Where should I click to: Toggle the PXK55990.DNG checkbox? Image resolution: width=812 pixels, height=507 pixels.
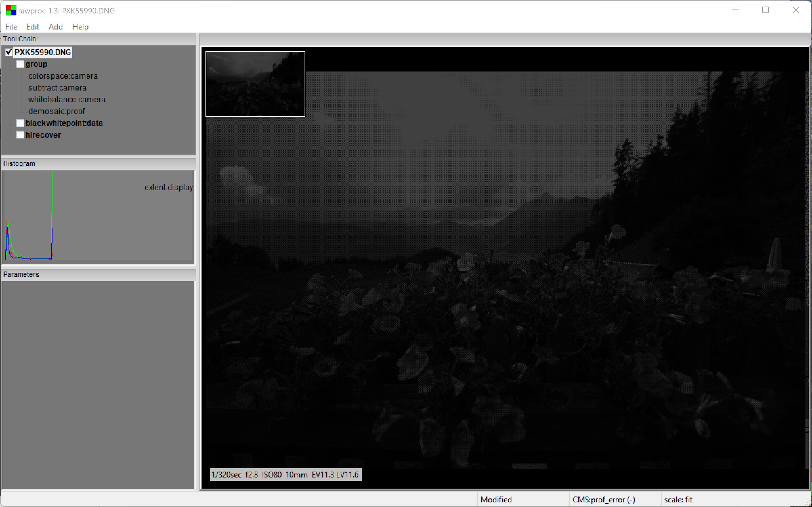pyautogui.click(x=9, y=52)
